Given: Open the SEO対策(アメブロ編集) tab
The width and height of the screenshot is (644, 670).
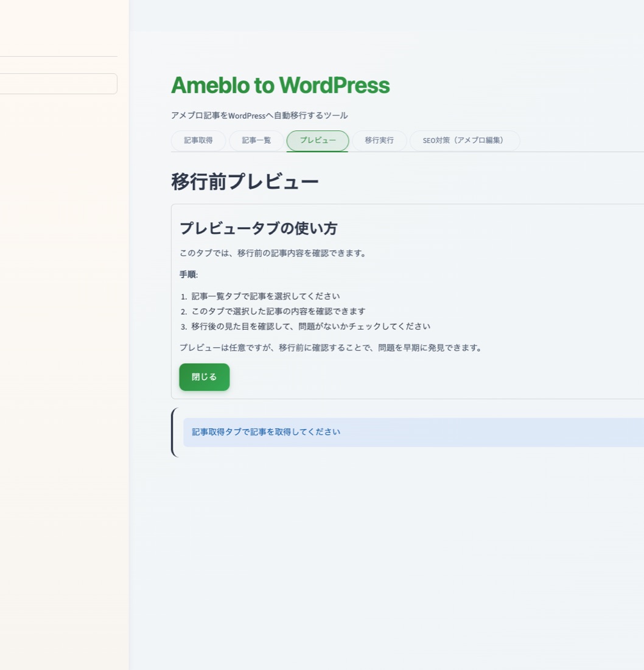Looking at the screenshot, I should click(x=464, y=140).
